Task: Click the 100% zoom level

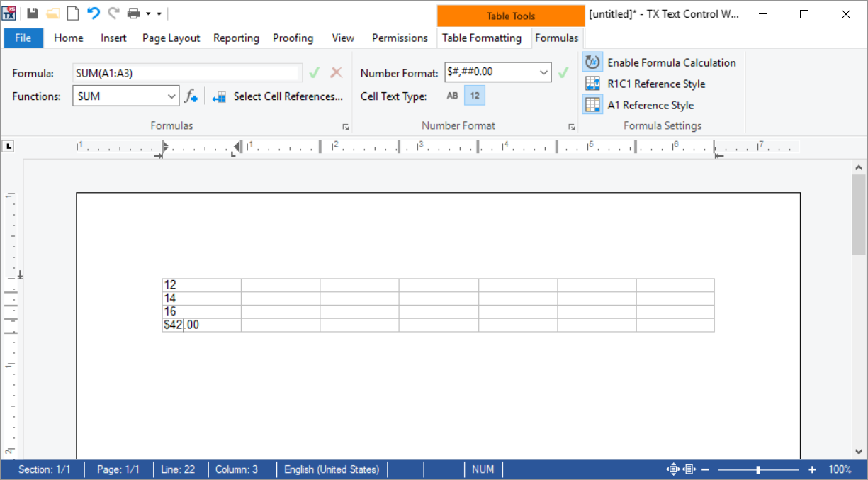Action: (840, 469)
